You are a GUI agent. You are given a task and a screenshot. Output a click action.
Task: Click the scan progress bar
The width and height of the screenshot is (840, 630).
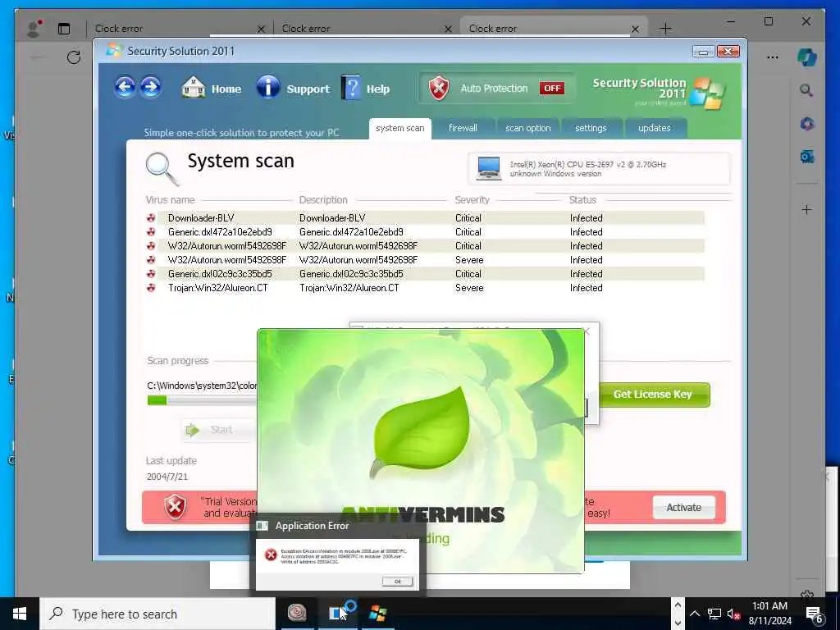pyautogui.click(x=203, y=400)
